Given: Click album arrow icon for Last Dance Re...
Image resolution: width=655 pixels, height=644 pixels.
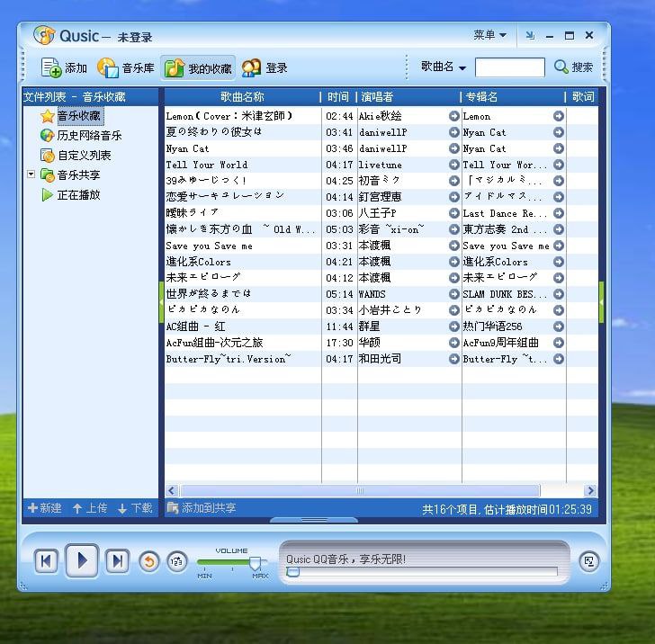Looking at the screenshot, I should pos(559,213).
